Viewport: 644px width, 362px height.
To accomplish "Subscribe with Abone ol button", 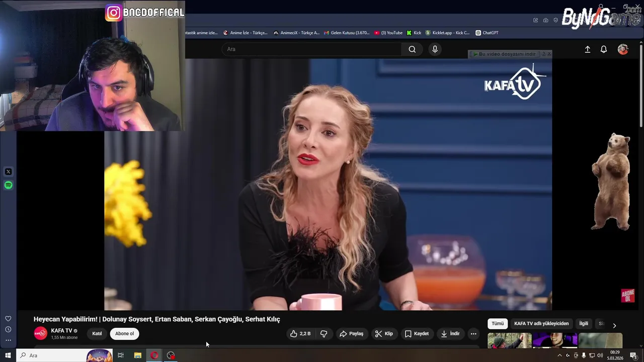I will (x=125, y=334).
